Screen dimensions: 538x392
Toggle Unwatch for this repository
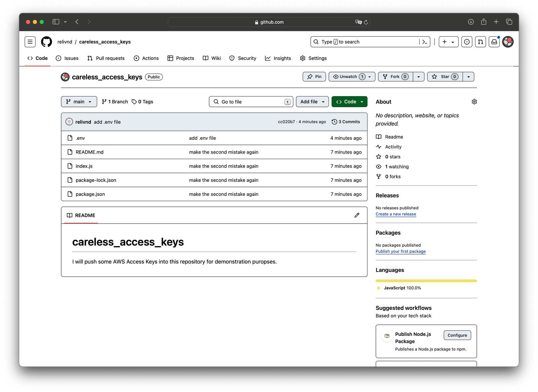pos(348,77)
